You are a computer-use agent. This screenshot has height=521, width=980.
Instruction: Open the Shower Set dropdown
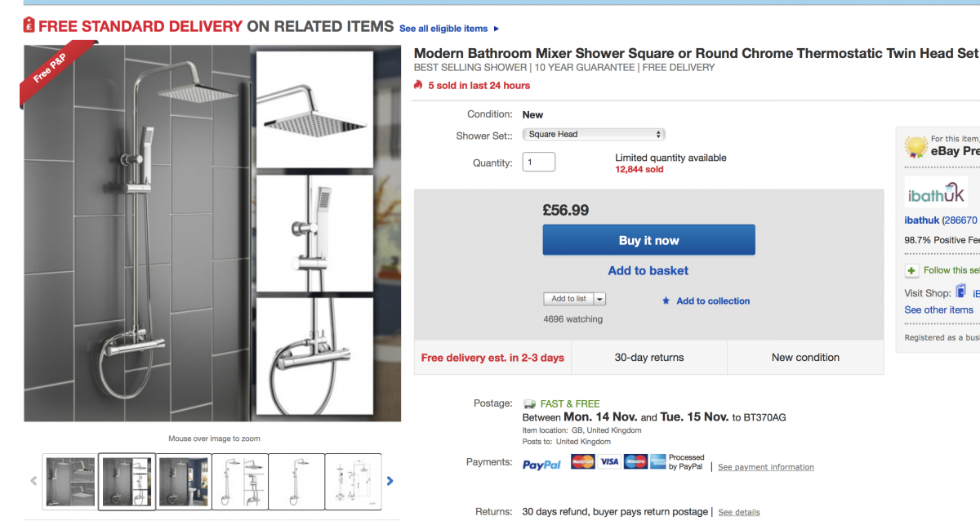594,135
